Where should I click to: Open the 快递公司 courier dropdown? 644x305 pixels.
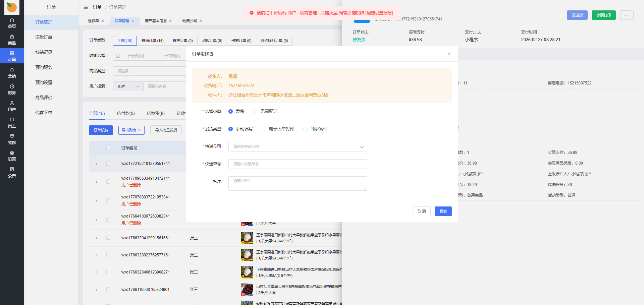click(x=298, y=147)
